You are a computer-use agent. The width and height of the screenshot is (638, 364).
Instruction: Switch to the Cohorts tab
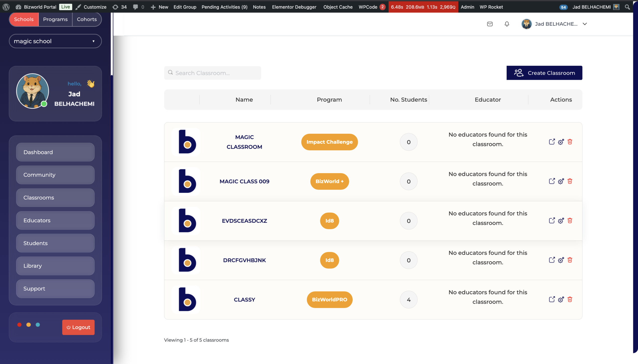coord(87,19)
